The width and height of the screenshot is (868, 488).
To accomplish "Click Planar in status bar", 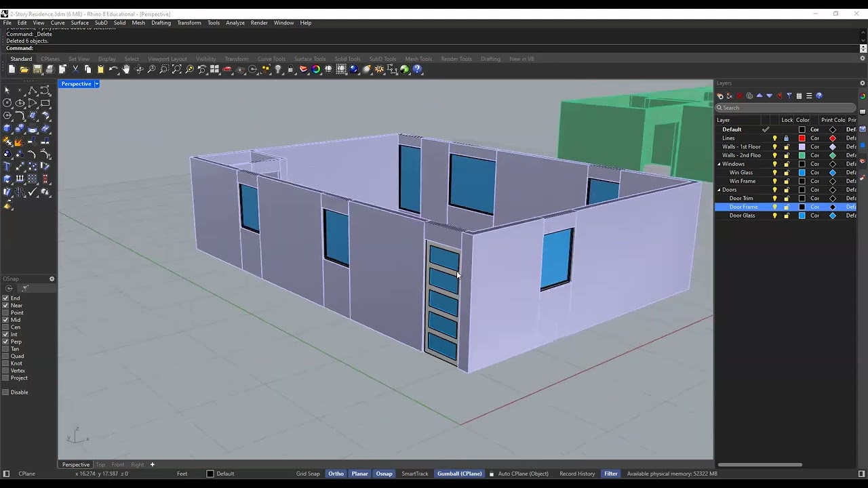I will (359, 474).
